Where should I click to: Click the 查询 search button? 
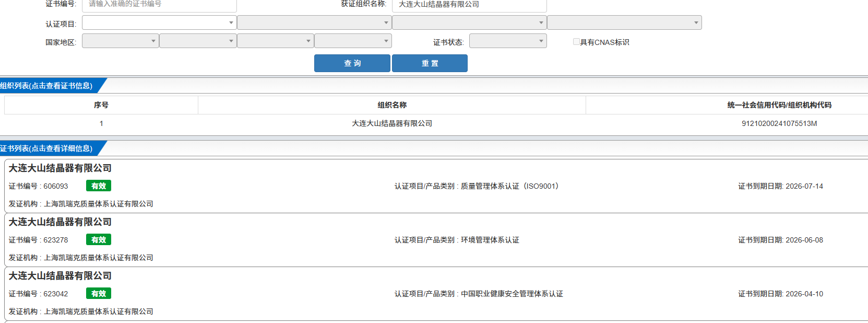[x=352, y=63]
